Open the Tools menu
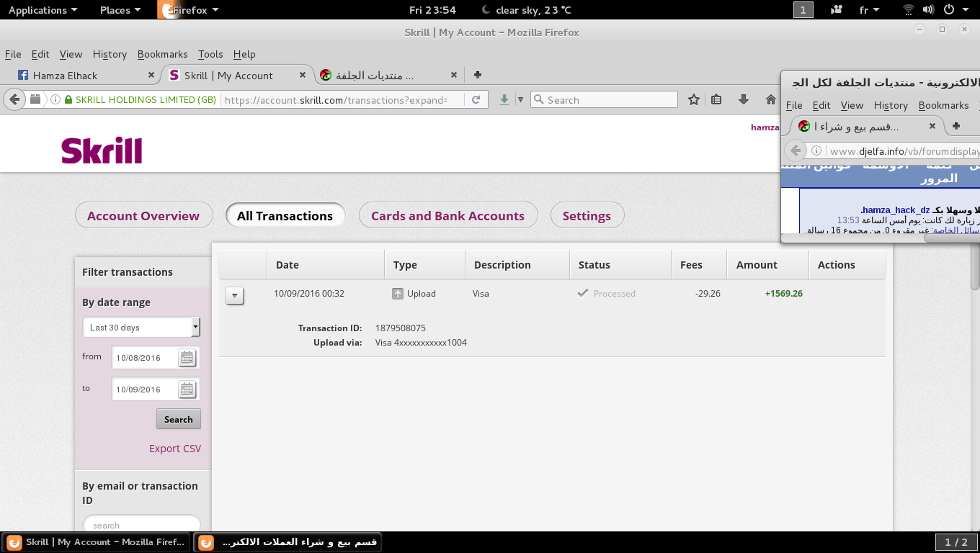The image size is (980, 553). (x=210, y=54)
